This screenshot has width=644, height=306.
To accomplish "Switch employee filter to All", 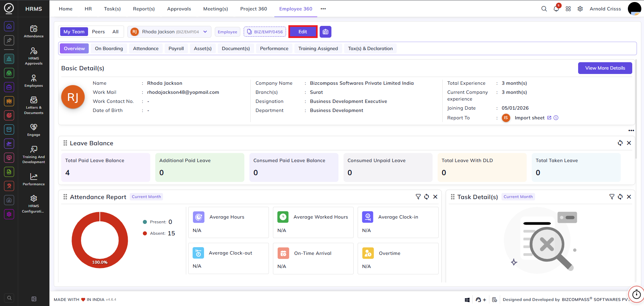I will 115,32.
